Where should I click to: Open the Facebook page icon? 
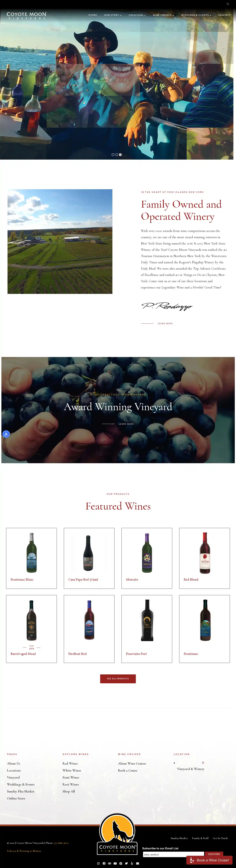[x=104, y=863]
